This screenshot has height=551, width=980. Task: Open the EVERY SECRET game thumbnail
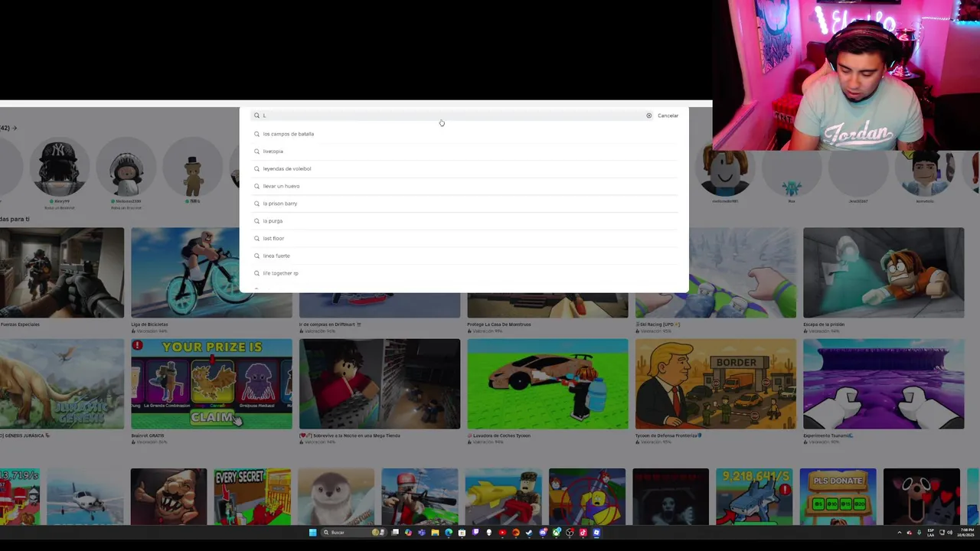tap(252, 497)
